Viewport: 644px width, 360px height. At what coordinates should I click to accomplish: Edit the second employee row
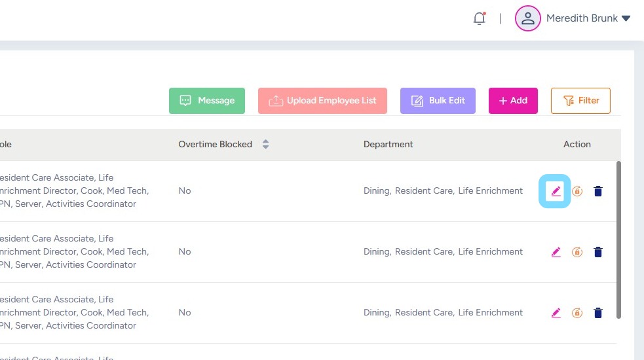click(x=556, y=252)
